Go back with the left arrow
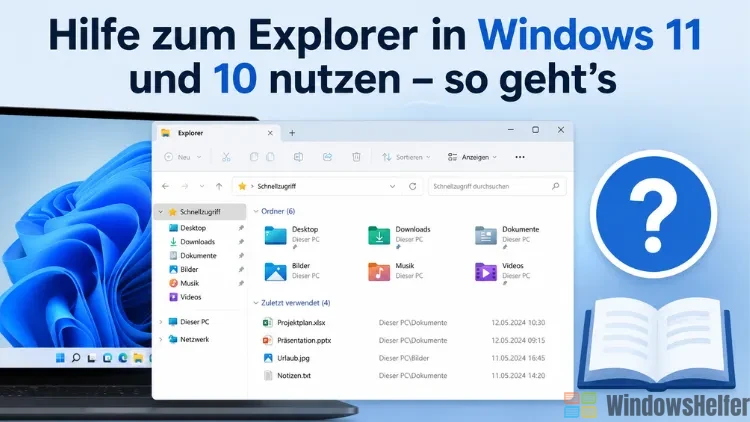 coord(165,186)
